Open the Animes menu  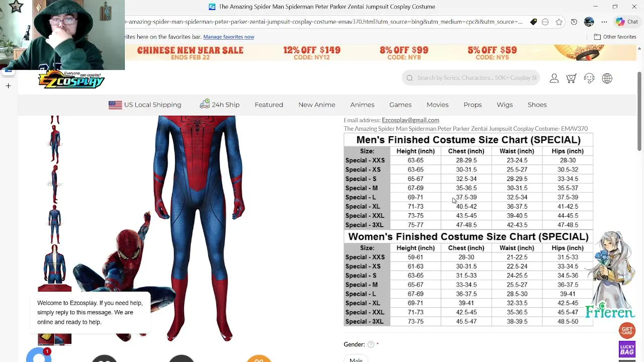point(362,105)
